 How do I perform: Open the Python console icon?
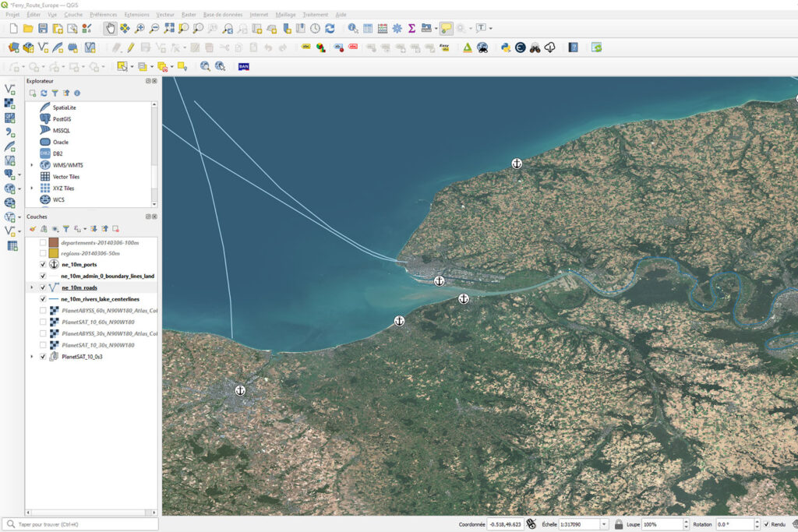tap(505, 48)
